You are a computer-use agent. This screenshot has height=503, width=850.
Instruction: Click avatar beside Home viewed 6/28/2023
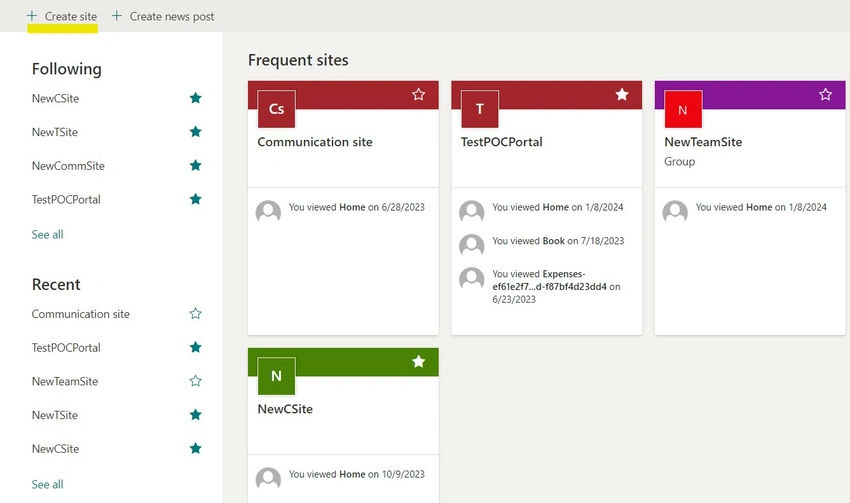click(x=268, y=211)
